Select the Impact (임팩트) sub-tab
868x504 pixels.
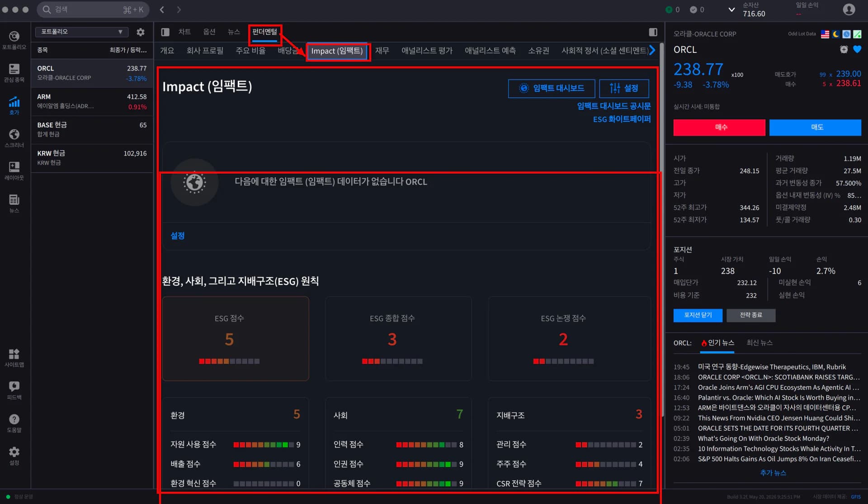point(337,51)
